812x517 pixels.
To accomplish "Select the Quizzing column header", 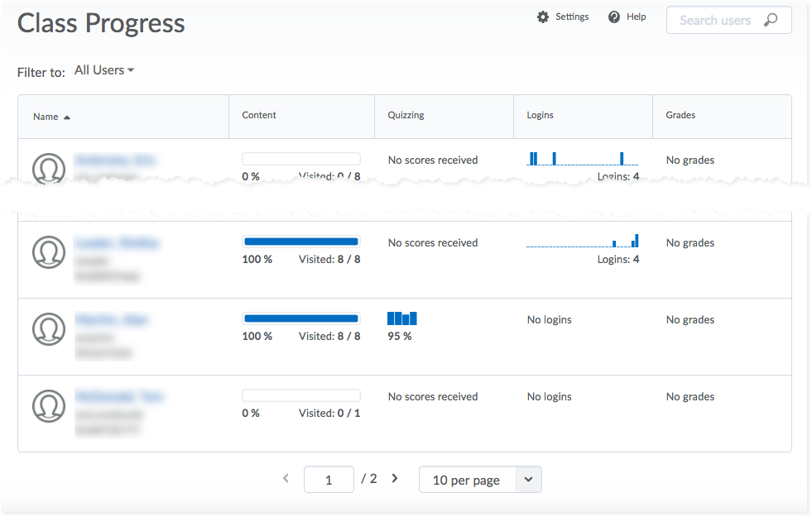I will click(x=406, y=116).
